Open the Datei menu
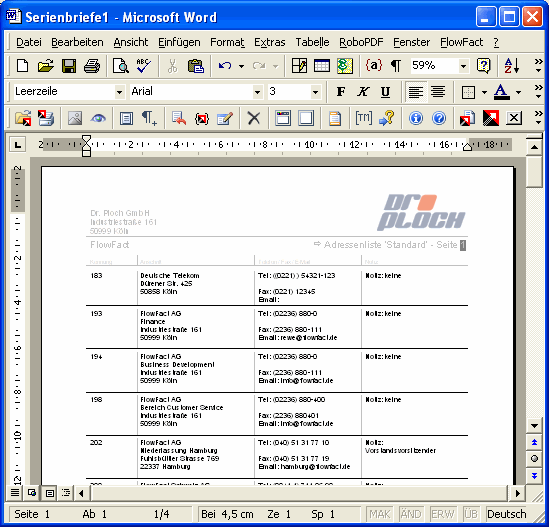This screenshot has width=549, height=527. point(29,42)
